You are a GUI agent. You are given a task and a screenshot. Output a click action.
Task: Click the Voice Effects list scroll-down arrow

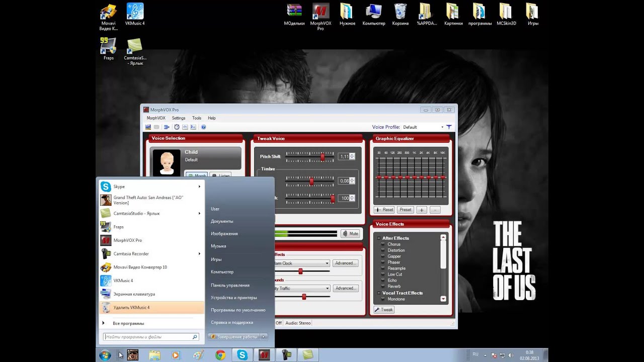coord(443,299)
